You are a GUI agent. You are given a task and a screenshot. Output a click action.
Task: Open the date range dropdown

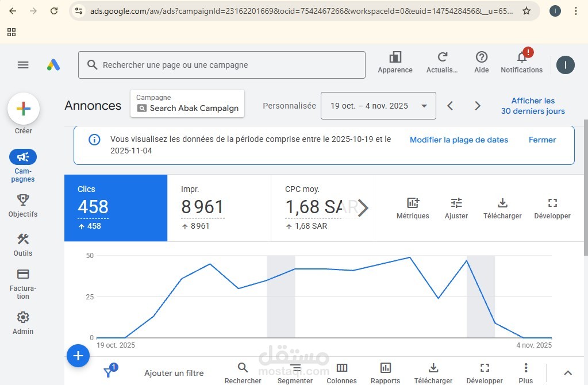coord(378,106)
